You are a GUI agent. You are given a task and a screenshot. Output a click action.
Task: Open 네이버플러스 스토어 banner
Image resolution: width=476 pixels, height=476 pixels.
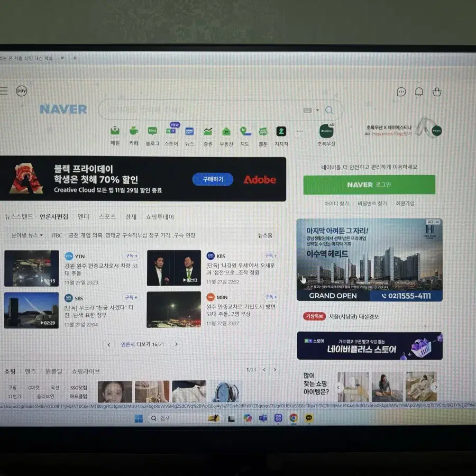coord(370,346)
